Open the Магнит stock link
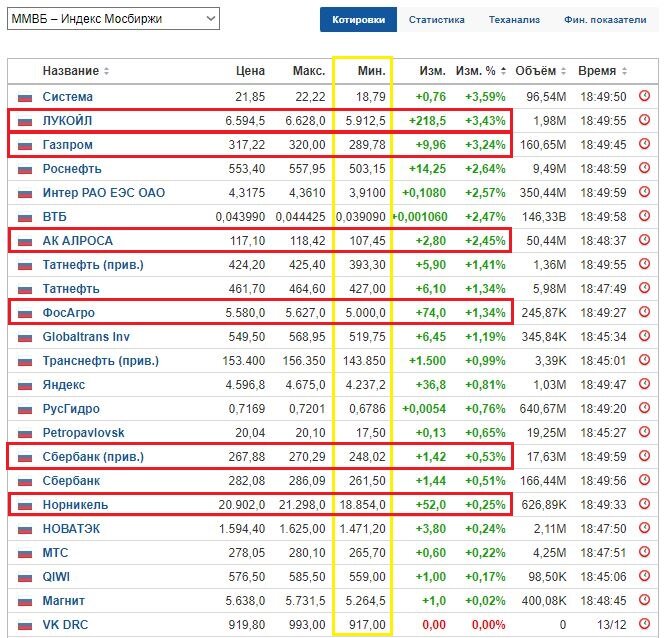665x638 pixels. [64, 601]
